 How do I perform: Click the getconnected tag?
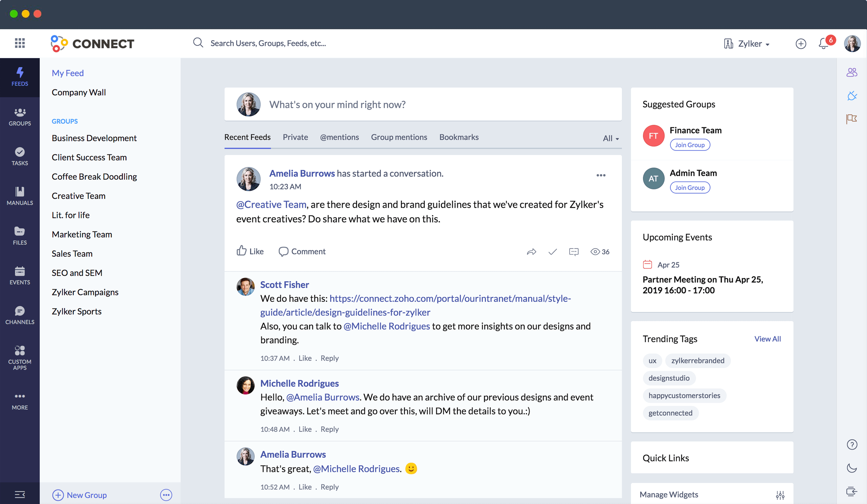670,413
